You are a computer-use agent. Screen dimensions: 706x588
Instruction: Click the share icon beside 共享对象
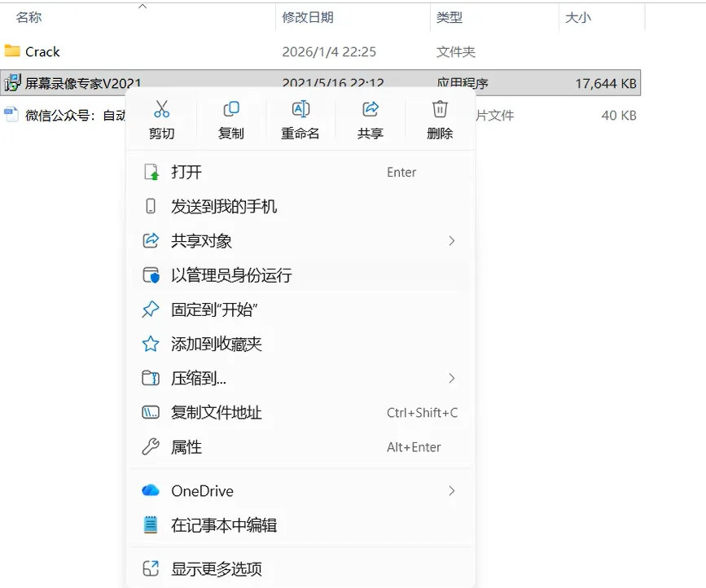[151, 240]
